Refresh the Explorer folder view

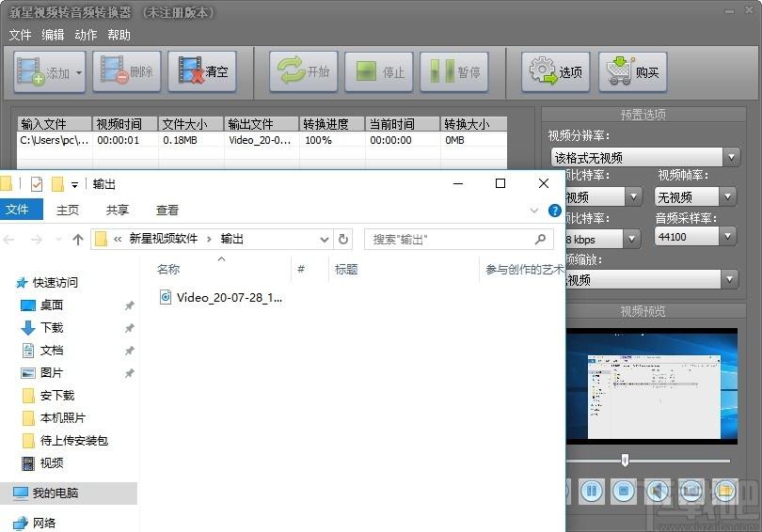click(343, 240)
